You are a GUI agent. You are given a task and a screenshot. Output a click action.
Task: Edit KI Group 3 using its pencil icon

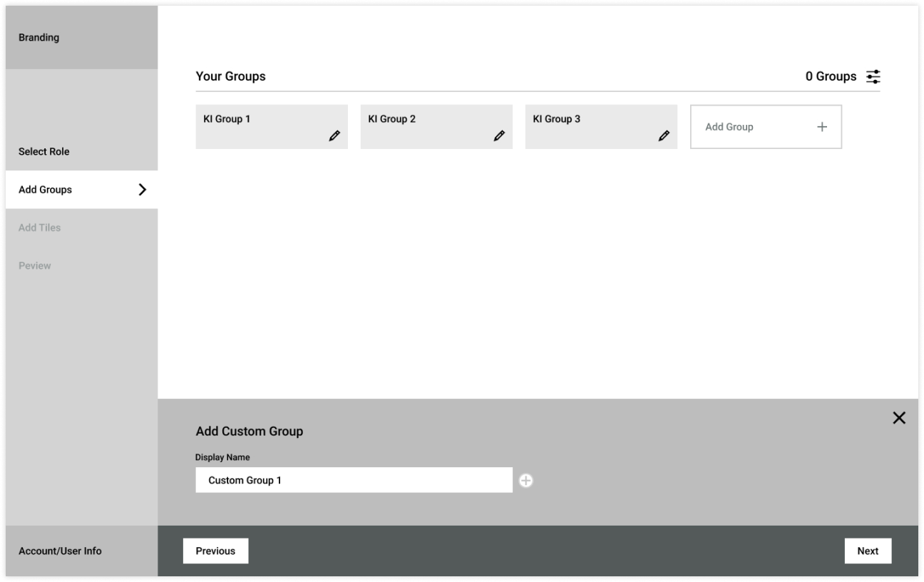(664, 135)
